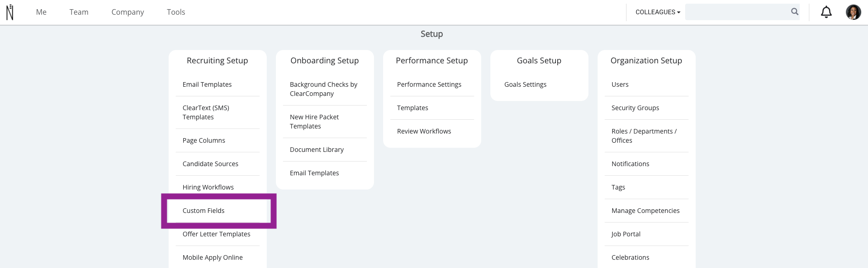Click the search magnifier icon
868x268 pixels.
tap(795, 12)
